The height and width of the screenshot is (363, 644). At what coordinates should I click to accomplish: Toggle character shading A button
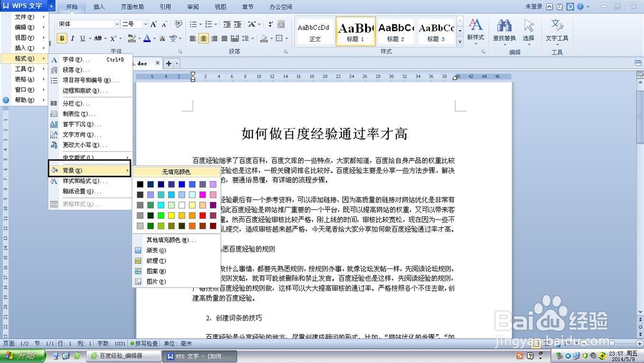point(162,38)
